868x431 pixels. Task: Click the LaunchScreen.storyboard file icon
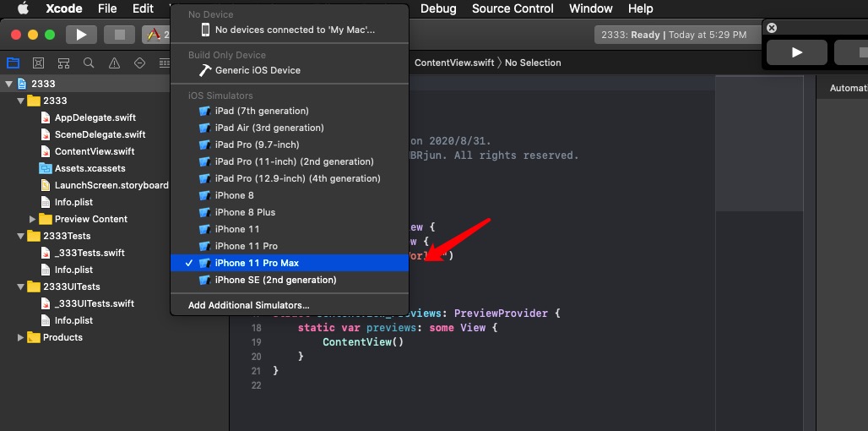pos(46,185)
